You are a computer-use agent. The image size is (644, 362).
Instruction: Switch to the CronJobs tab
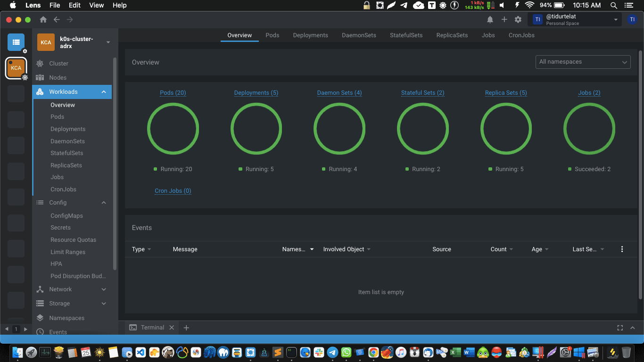(521, 35)
